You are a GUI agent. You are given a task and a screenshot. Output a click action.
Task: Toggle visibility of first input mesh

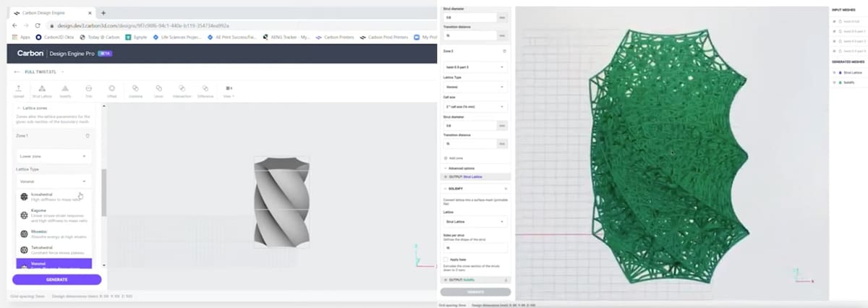(x=835, y=22)
